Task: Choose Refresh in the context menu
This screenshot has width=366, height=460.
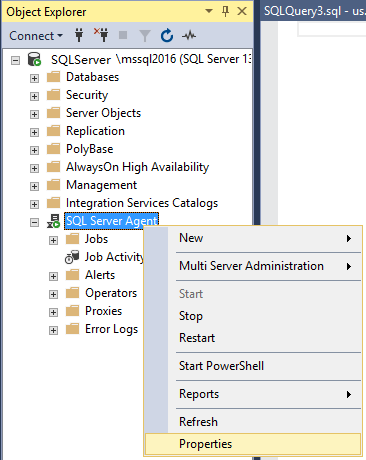Action: (x=253, y=422)
